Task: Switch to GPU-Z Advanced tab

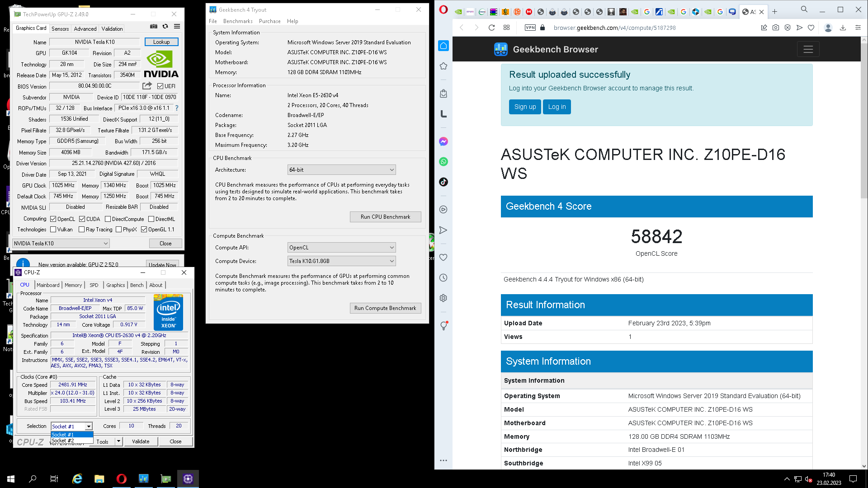Action: click(85, 29)
